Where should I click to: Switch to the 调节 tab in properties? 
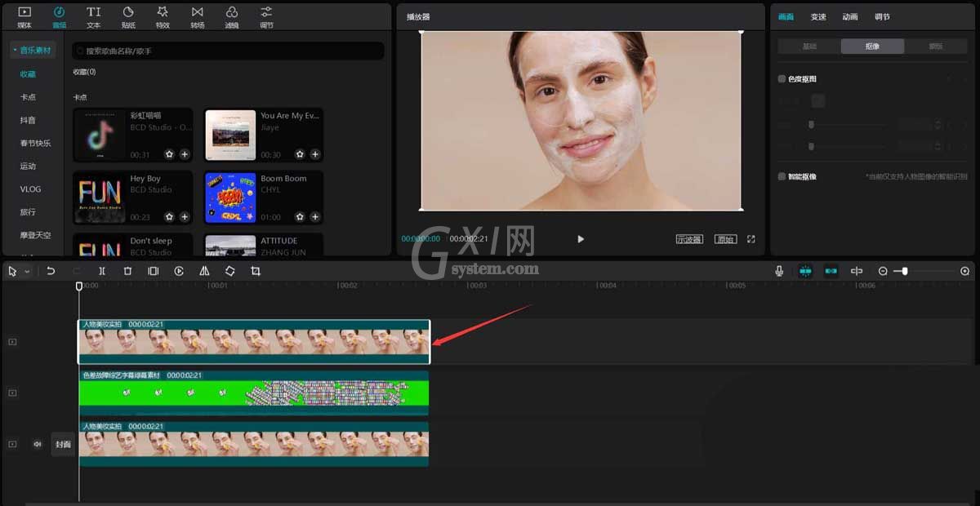point(882,16)
